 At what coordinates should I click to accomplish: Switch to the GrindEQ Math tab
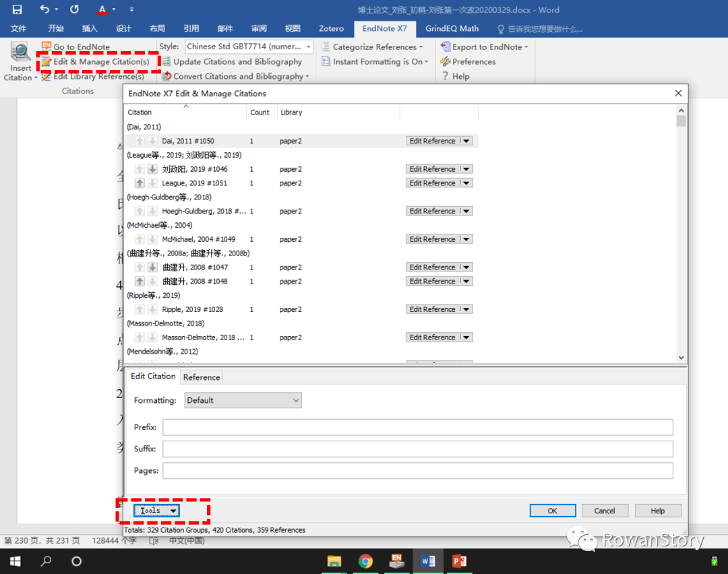[452, 28]
